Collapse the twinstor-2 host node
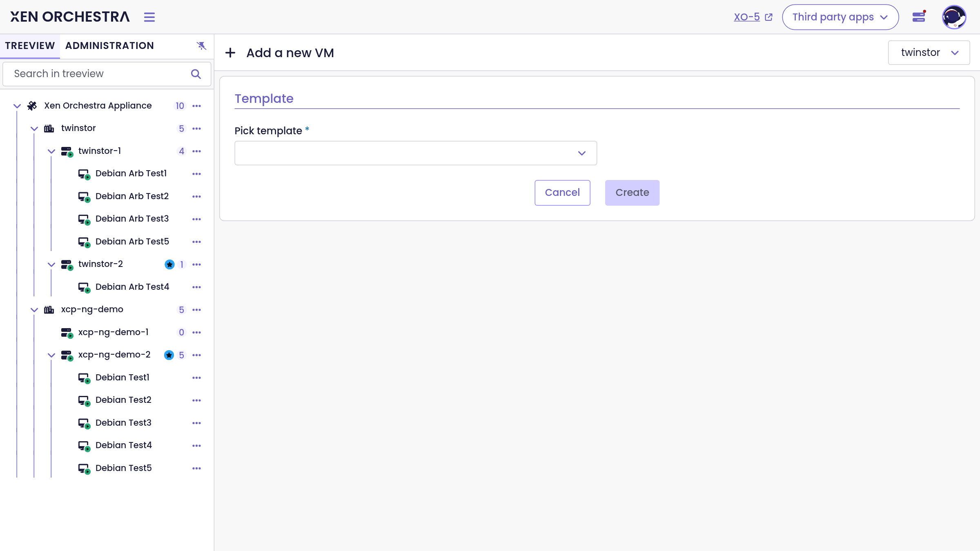This screenshot has width=980, height=551. click(51, 264)
